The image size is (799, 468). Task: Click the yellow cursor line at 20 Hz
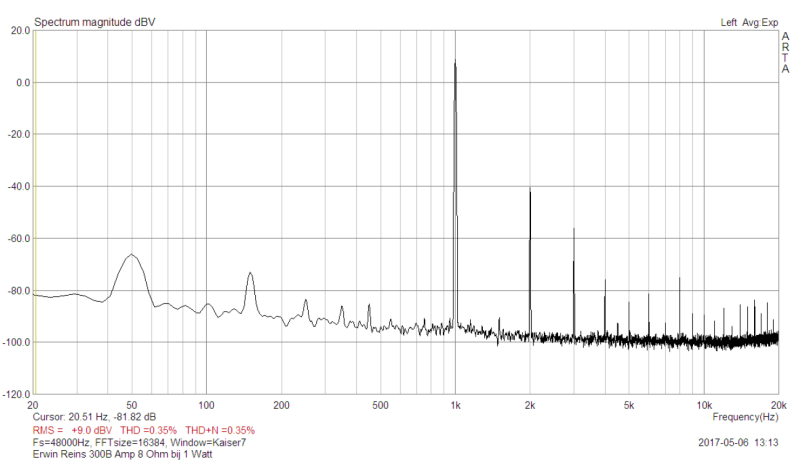35,212
